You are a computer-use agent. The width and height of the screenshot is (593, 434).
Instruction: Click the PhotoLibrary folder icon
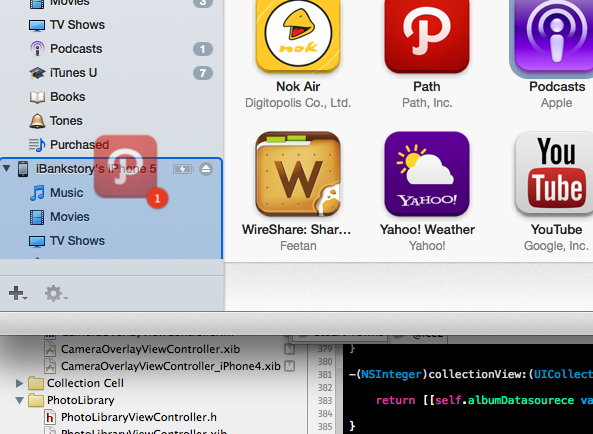pyautogui.click(x=36, y=400)
